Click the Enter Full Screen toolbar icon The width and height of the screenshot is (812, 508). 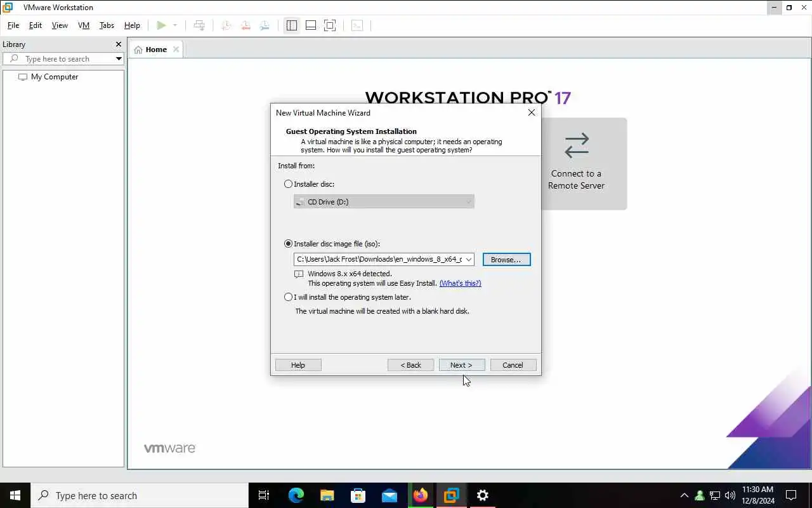pos(330,25)
